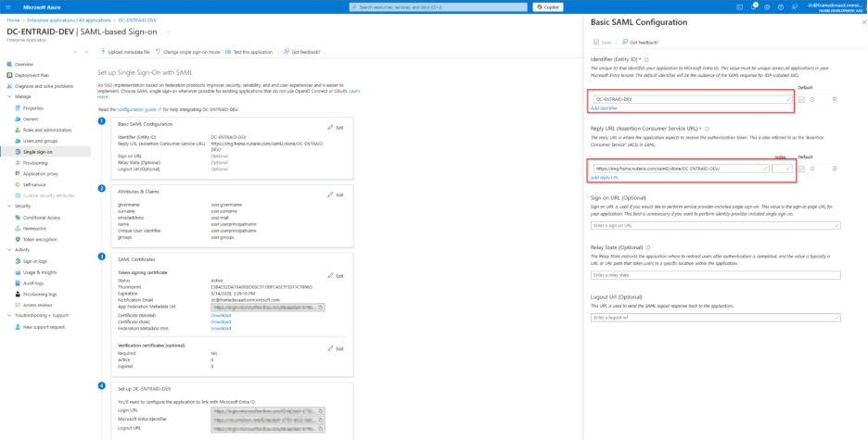Edit the Attributes & Claims card
This screenshot has height=440, width=868.
(335, 195)
